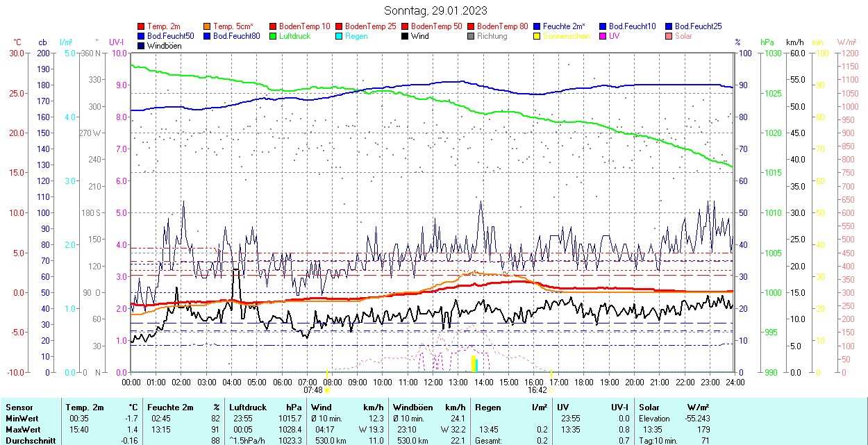This screenshot has height=445, width=868.
Task: Click the 12:00 tick on time axis
Action: click(x=433, y=382)
